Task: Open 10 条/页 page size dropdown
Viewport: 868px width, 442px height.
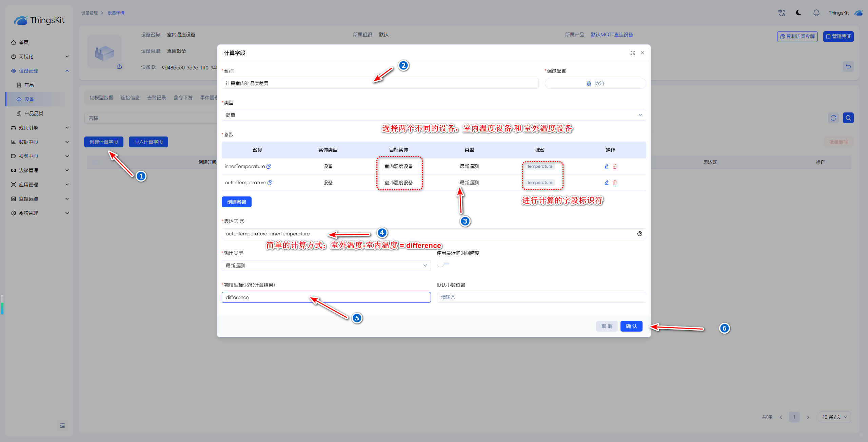Action: click(834, 417)
